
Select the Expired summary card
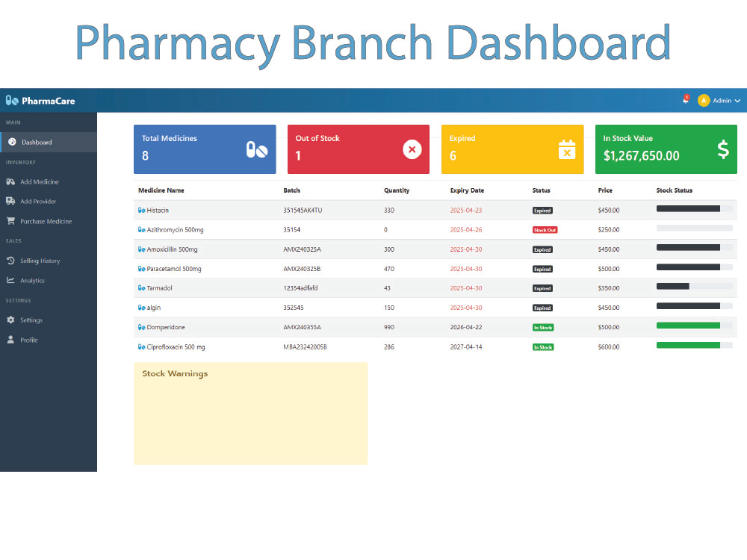pos(512,149)
